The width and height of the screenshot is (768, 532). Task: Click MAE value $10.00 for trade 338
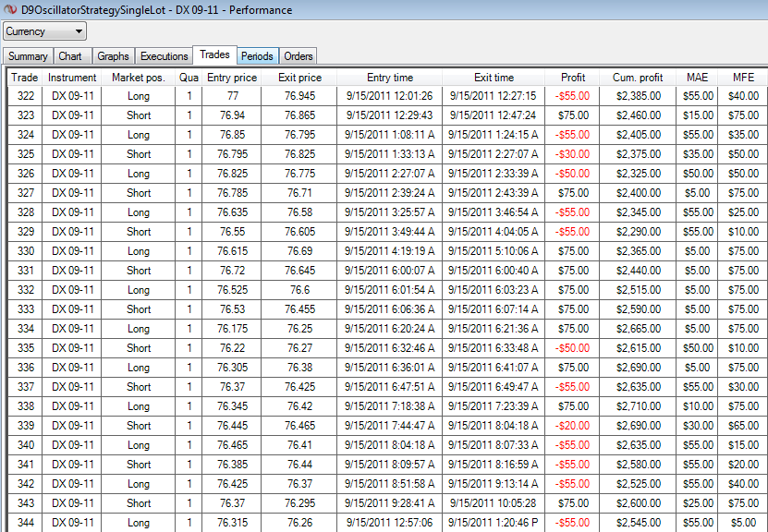point(698,406)
